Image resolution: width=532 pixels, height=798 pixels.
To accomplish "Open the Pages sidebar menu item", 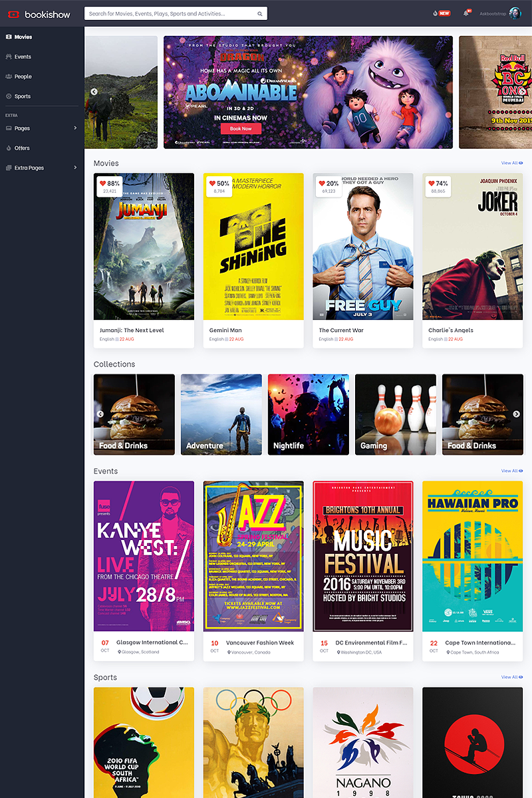I will (x=42, y=128).
